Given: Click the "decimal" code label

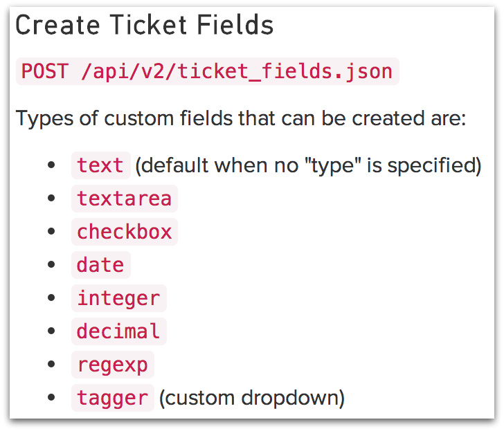Looking at the screenshot, I should pyautogui.click(x=118, y=331).
